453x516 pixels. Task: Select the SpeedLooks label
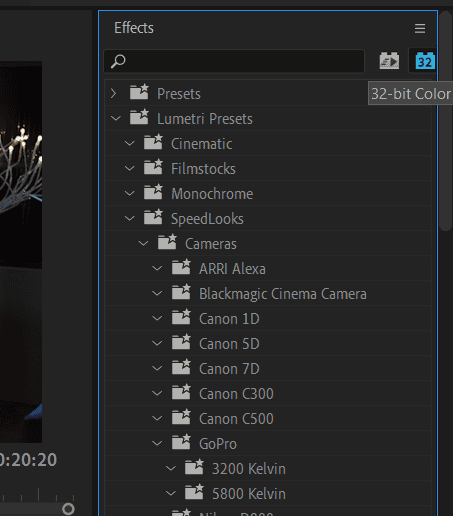coord(207,219)
